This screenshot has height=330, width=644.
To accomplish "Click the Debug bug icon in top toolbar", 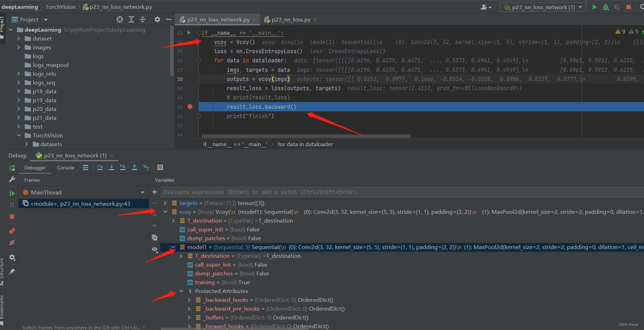I will 606,7.
